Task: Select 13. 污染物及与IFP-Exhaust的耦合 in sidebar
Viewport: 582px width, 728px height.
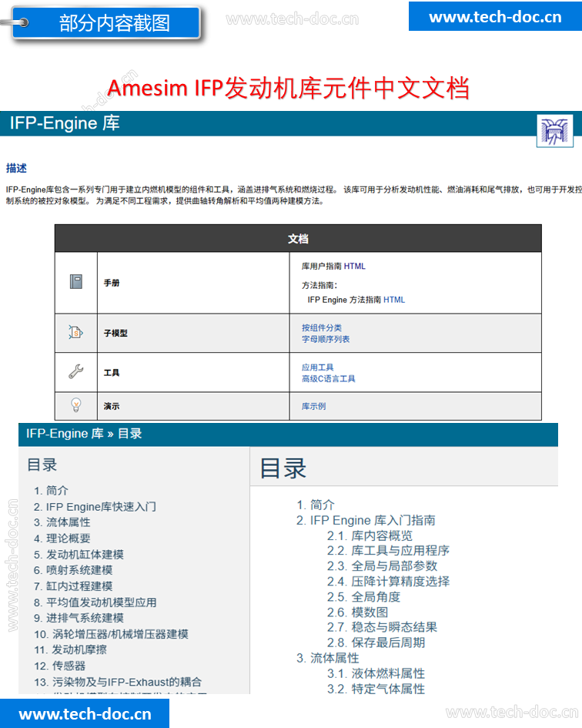Action: (118, 682)
